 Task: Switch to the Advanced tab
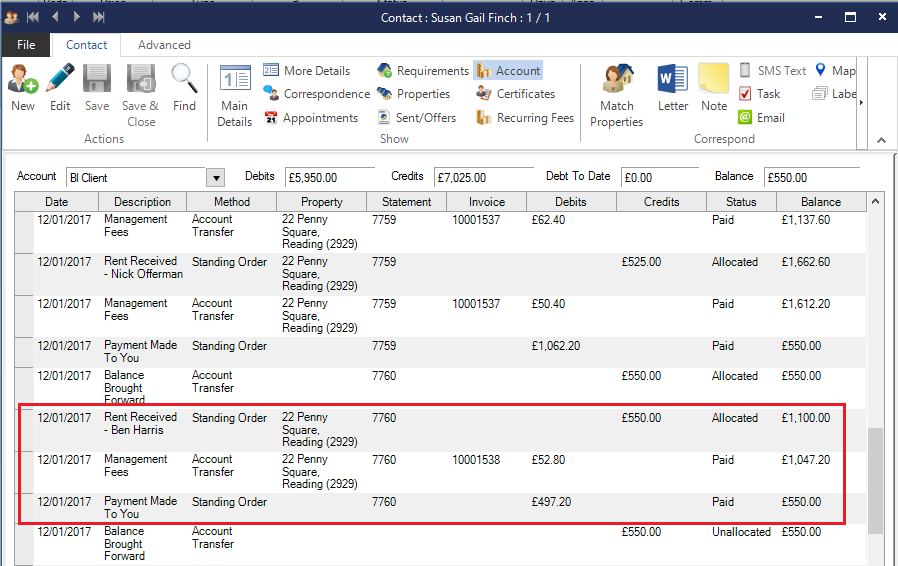[164, 45]
